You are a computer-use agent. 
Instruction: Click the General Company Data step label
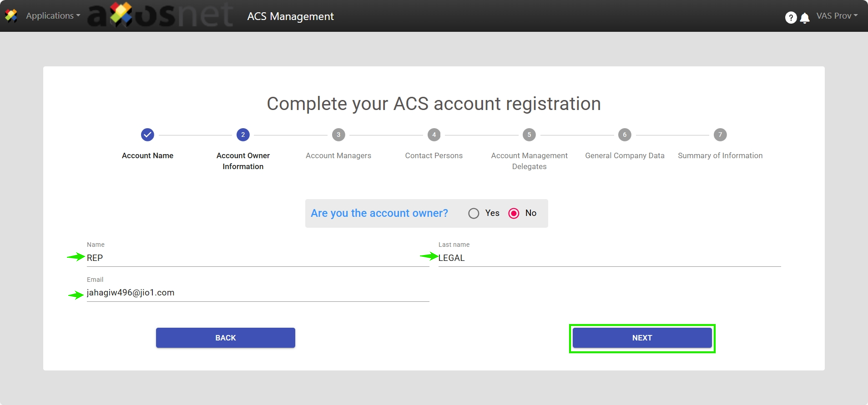point(625,155)
